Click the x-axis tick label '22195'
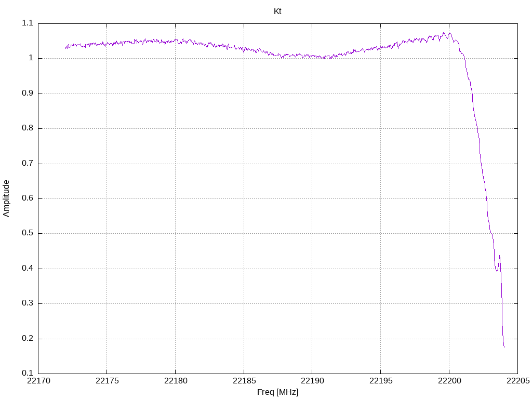Screen dimensions: 532x399 tap(381, 381)
